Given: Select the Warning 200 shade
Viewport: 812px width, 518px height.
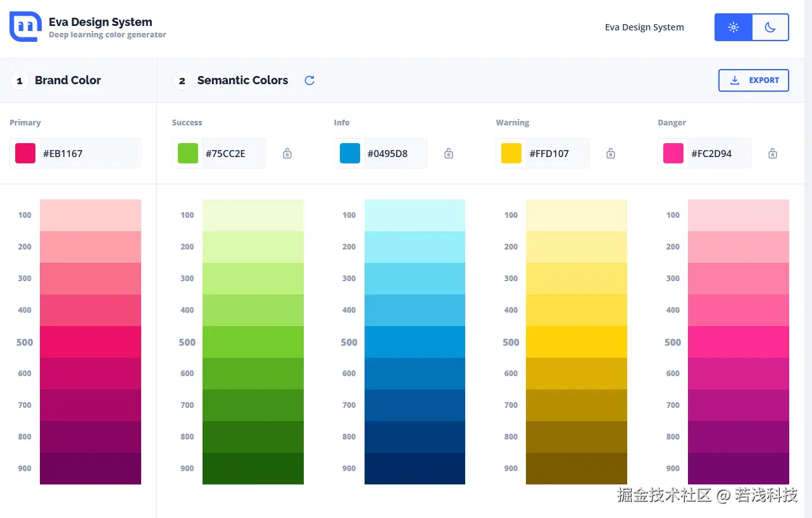Looking at the screenshot, I should (577, 247).
